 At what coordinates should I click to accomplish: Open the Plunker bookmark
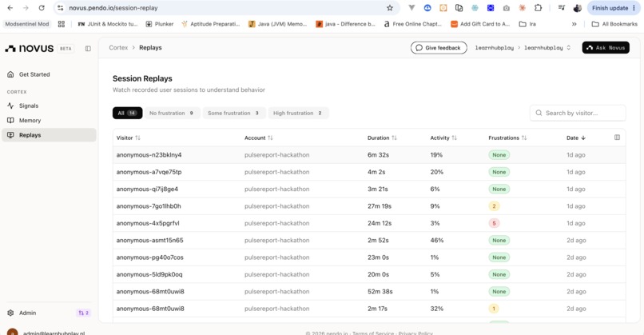point(160,24)
